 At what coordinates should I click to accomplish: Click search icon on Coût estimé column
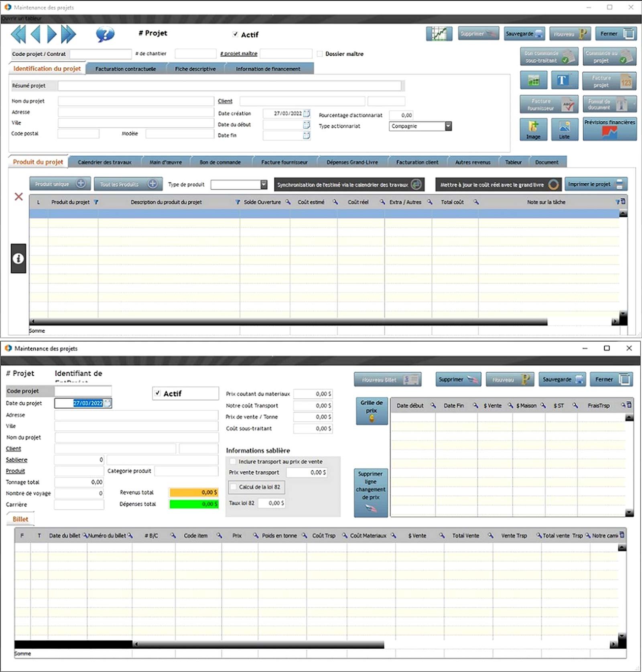335,202
